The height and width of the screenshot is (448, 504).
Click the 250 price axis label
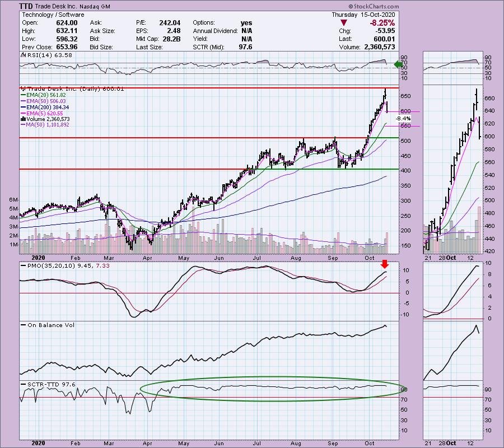pos(405,216)
